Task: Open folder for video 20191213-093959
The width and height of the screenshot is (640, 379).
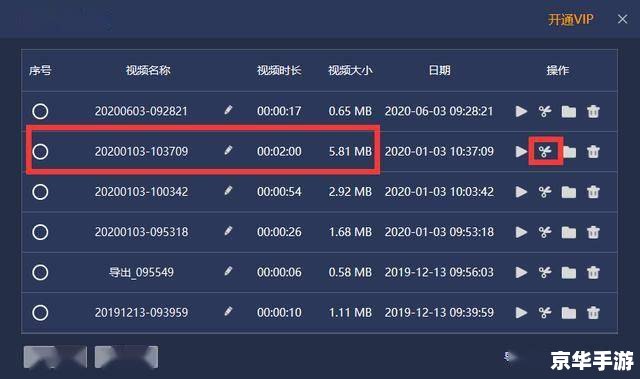Action: (569, 313)
